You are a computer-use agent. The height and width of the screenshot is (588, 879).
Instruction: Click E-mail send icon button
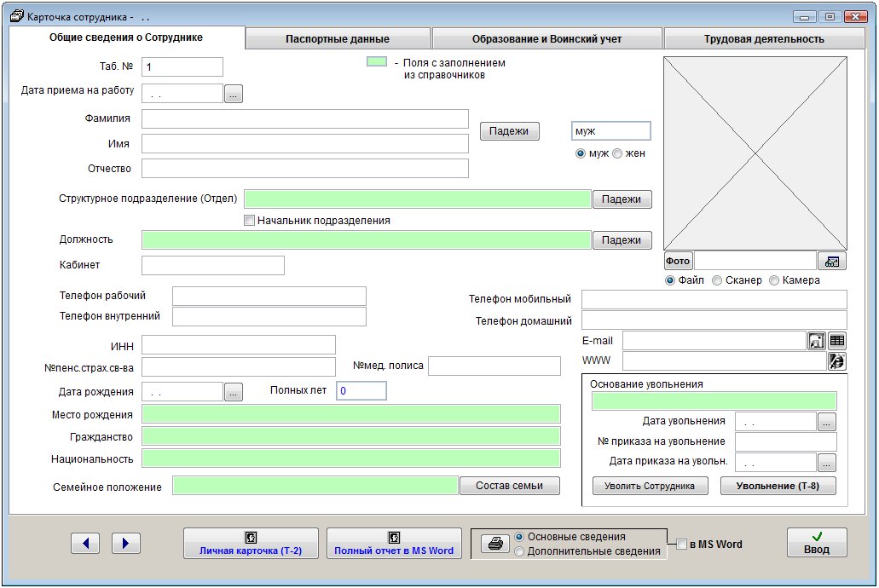click(x=816, y=341)
